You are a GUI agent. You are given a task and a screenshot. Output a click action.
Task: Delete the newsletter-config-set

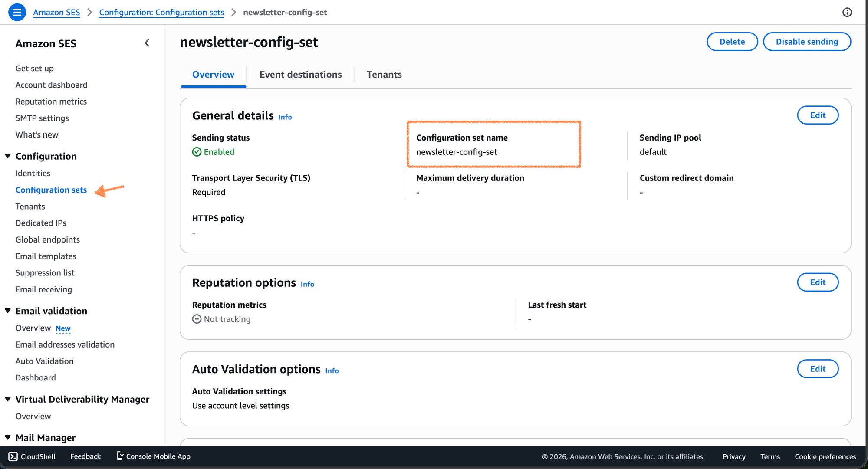pyautogui.click(x=732, y=42)
